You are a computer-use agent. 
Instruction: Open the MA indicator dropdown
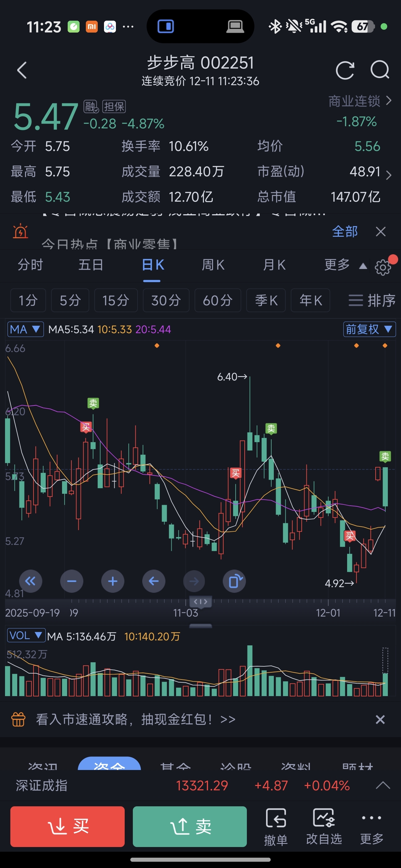[26, 329]
